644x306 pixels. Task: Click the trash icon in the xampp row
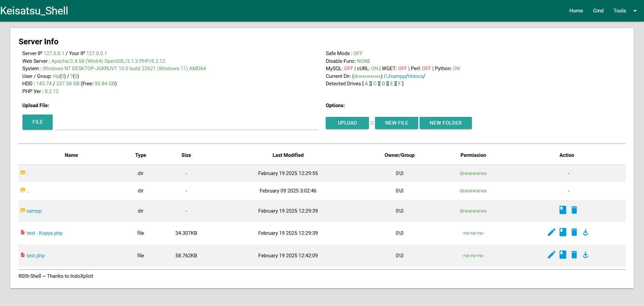(x=574, y=210)
